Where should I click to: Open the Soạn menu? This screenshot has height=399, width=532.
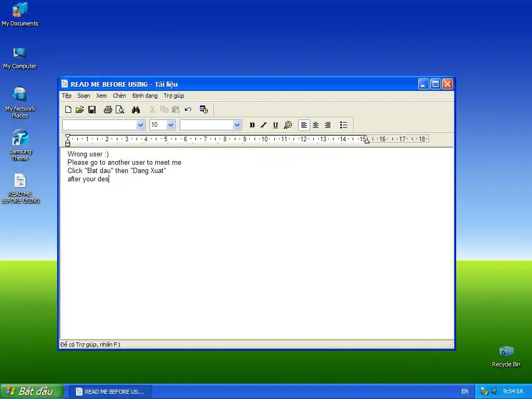[84, 96]
